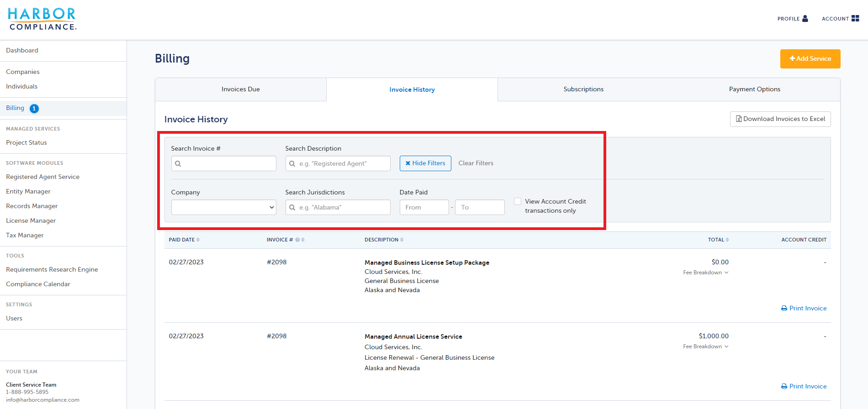
Task: Click Managed Business License Setup Package title
Action: click(427, 262)
